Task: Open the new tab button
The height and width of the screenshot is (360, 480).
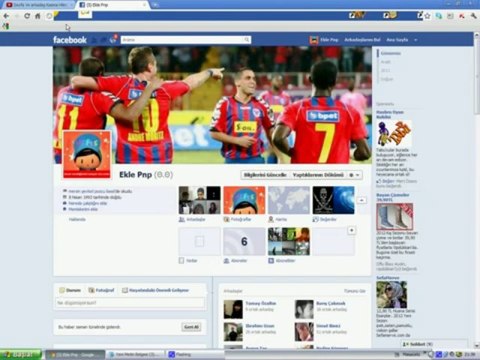Action: (155, 5)
